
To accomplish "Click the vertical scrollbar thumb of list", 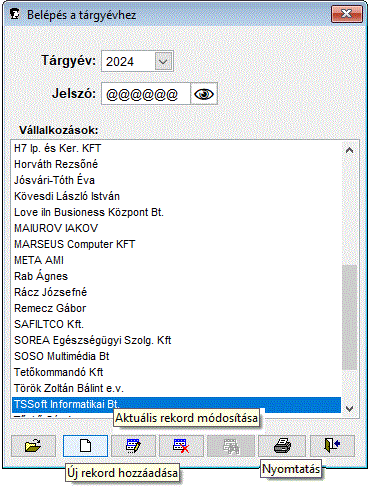I will 349,317.
